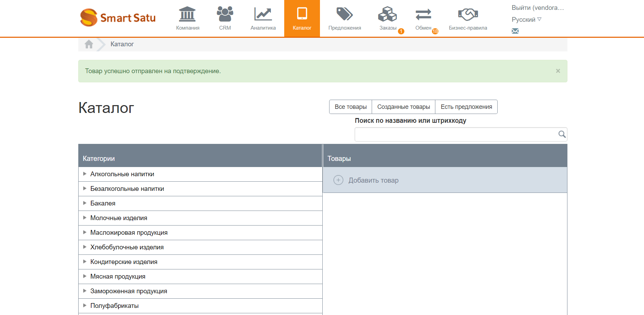Log out via the Выйти link

pos(538,8)
